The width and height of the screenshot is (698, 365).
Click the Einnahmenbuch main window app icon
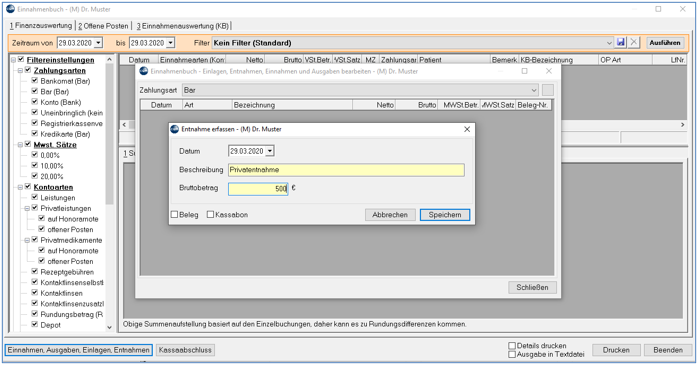10,9
